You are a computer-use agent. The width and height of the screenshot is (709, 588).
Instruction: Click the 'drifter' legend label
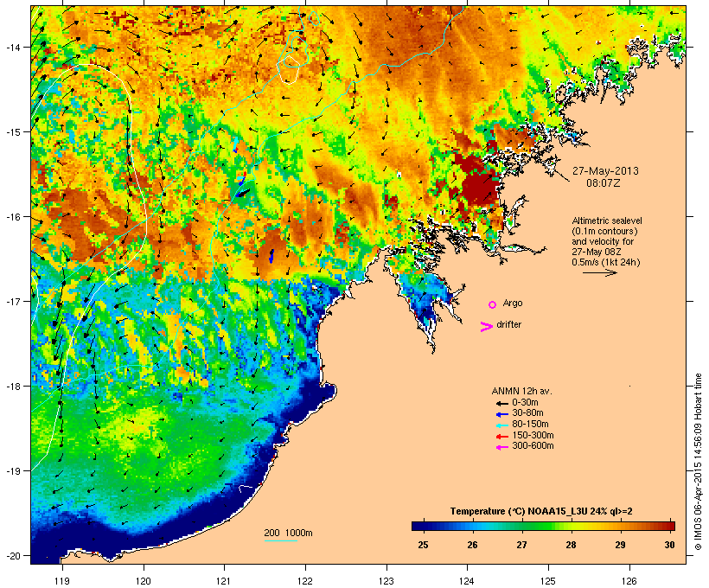[x=508, y=324]
